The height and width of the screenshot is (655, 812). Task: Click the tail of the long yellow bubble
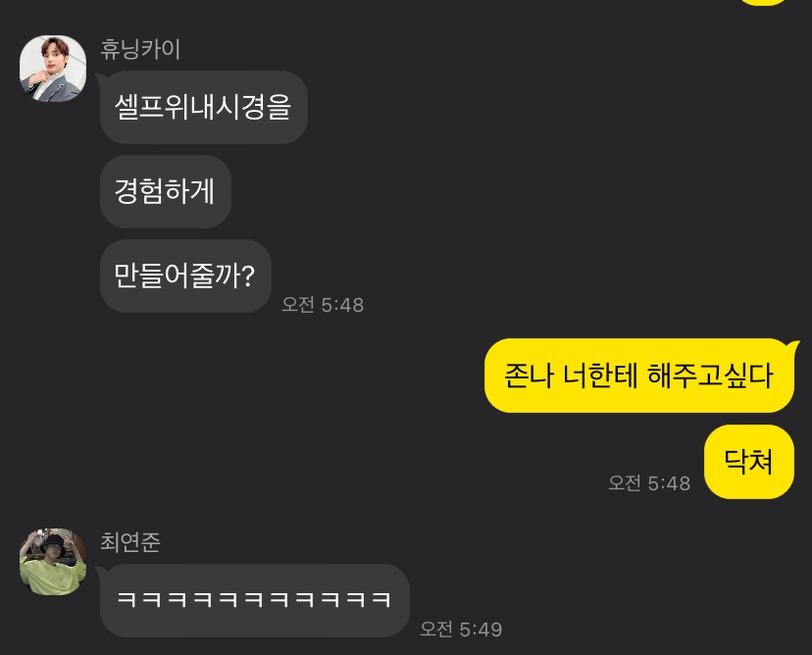[794, 346]
